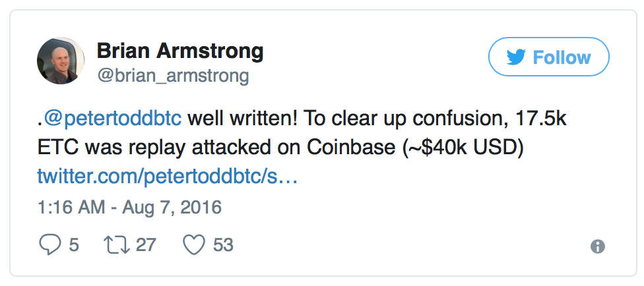Click the Twitter bird icon in Follow
The image size is (644, 286).
click(x=516, y=57)
